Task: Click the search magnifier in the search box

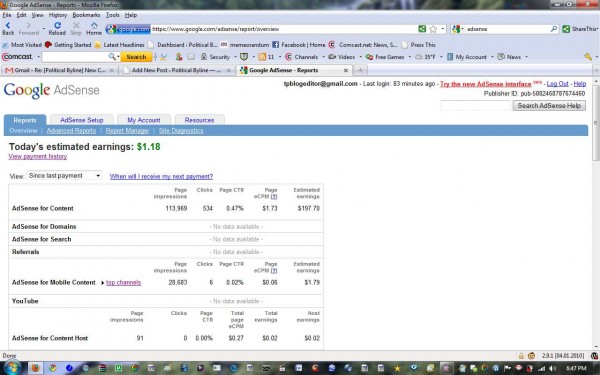Action: pos(554,29)
